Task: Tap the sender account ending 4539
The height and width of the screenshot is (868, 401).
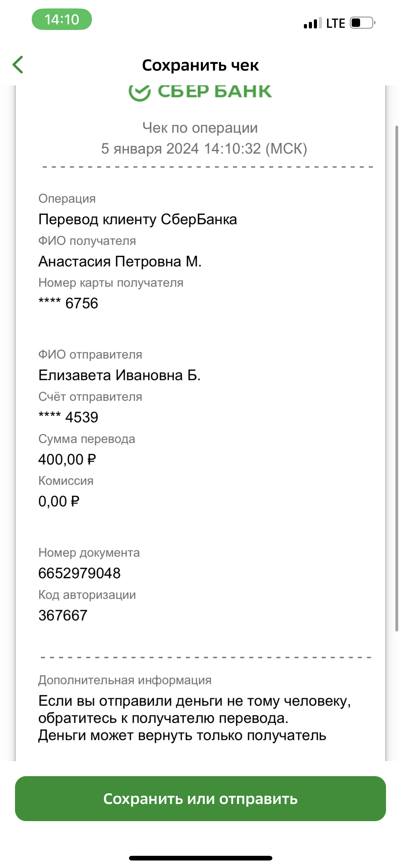Action: coord(68,417)
